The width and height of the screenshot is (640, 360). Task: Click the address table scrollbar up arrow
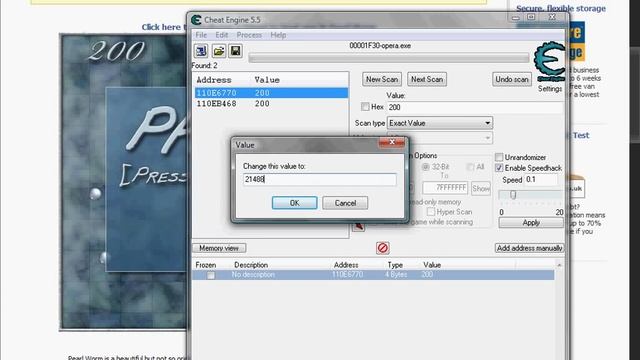pos(559,265)
